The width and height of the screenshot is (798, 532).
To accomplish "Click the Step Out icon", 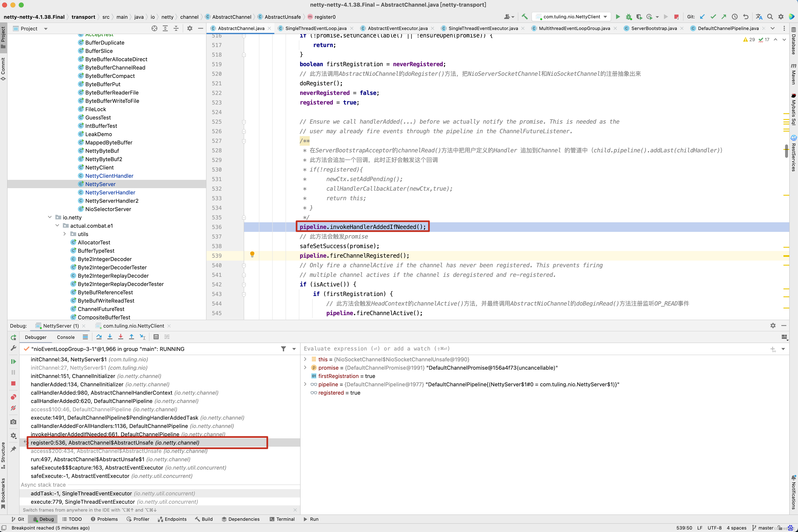I will point(131,337).
